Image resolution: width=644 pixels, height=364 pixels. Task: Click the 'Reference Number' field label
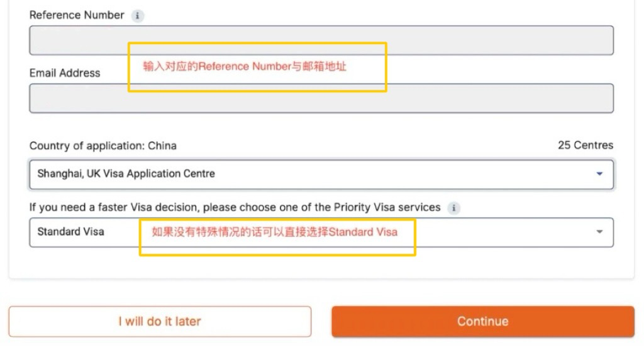coord(77,15)
